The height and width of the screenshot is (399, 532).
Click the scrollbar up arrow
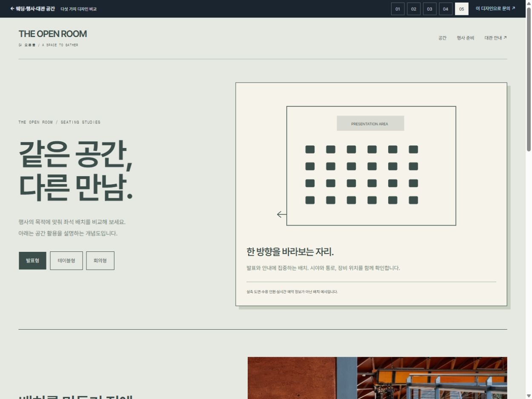click(x=529, y=3)
